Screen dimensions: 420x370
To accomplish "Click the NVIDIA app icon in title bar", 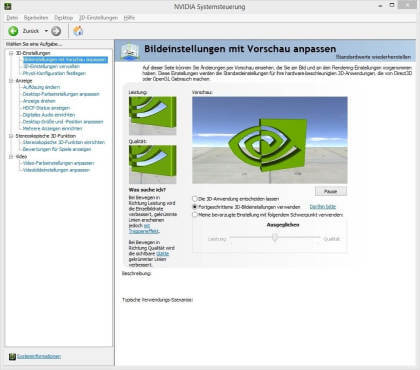I will [7, 6].
